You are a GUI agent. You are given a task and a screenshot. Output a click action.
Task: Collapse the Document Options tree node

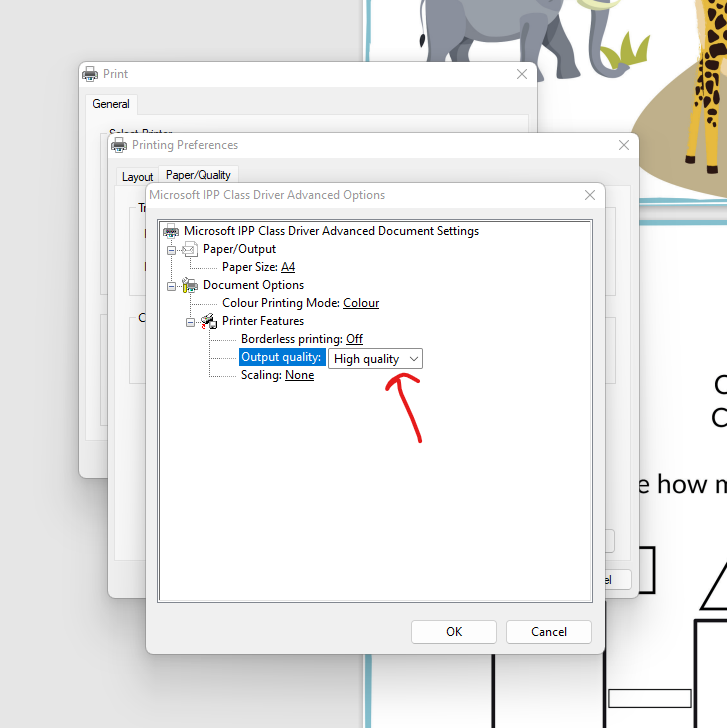click(171, 286)
